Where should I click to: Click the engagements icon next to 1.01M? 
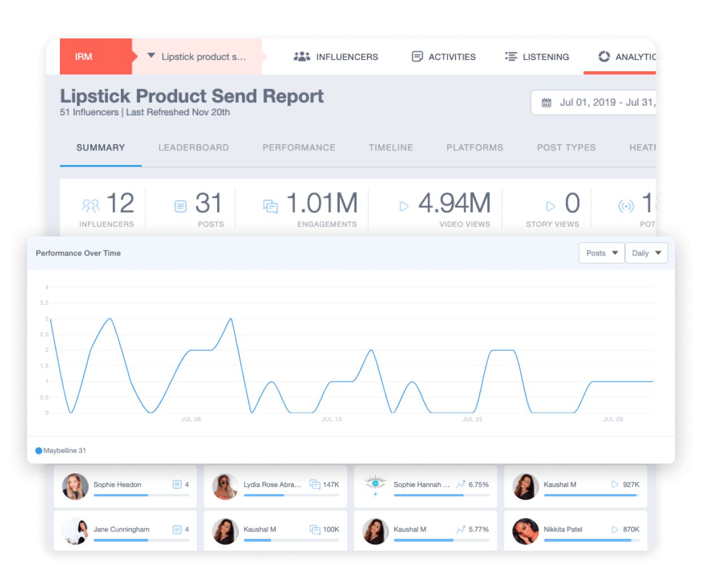coord(270,206)
